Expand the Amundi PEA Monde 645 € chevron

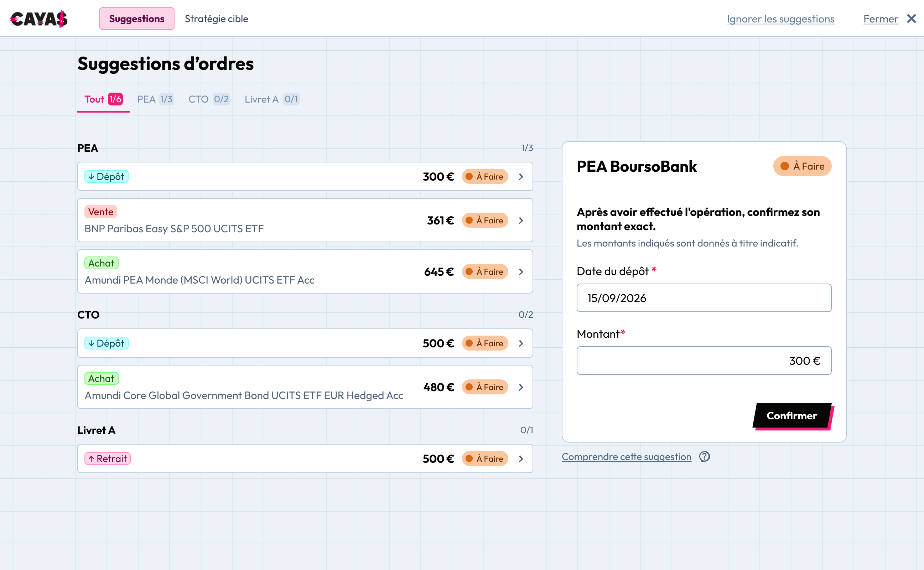(x=521, y=271)
